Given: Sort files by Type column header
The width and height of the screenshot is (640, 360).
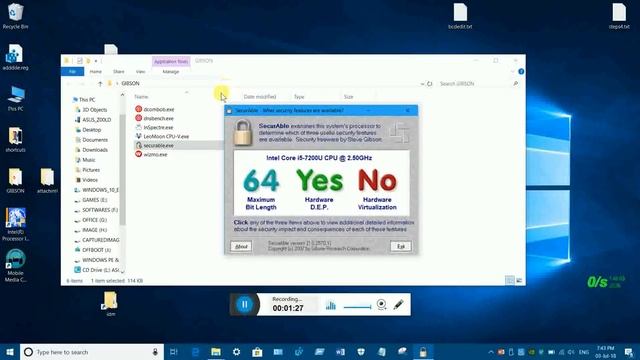Looking at the screenshot, I should [299, 97].
